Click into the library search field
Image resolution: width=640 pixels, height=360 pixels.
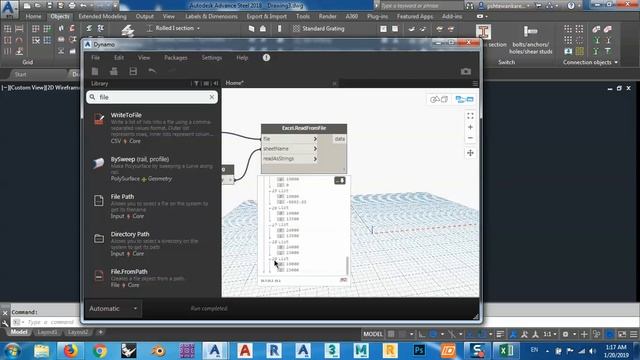click(x=152, y=97)
